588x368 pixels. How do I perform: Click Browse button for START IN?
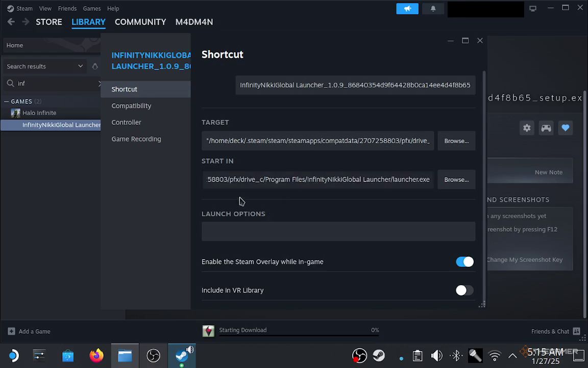456,179
